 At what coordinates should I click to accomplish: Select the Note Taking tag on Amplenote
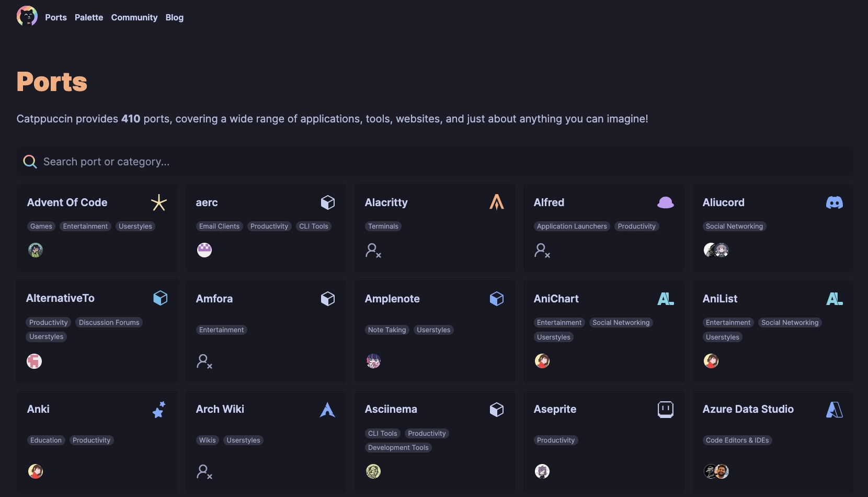pyautogui.click(x=387, y=330)
